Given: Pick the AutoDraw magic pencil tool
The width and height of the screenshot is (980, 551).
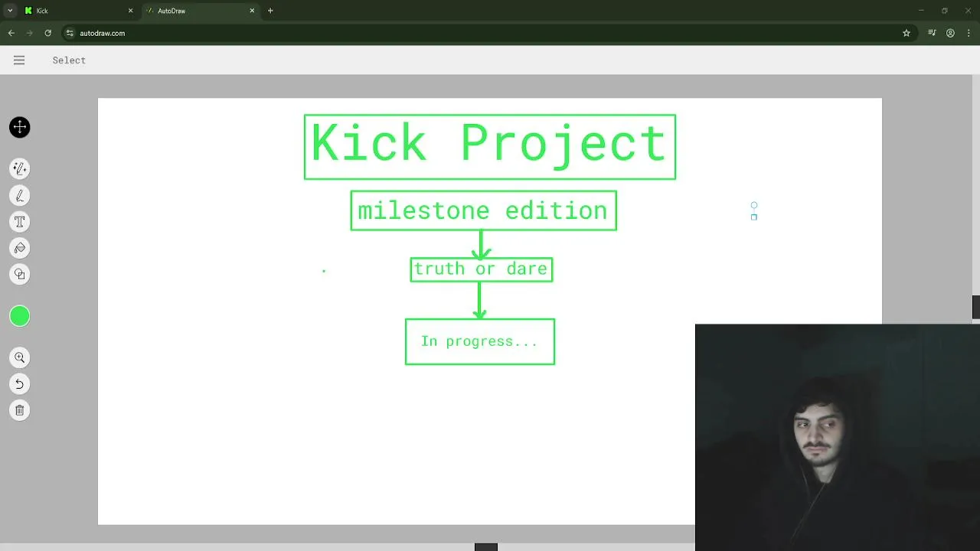Looking at the screenshot, I should (x=20, y=168).
